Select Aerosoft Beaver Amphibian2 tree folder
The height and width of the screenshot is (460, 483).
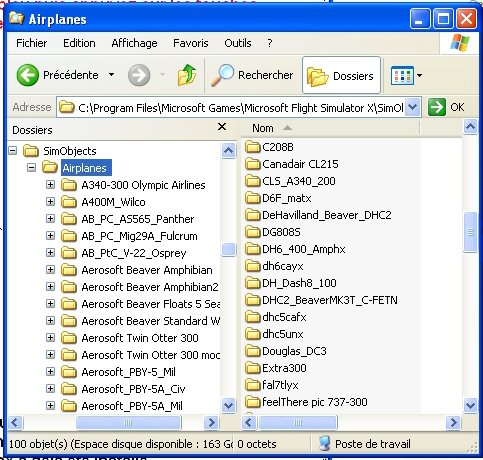(150, 287)
